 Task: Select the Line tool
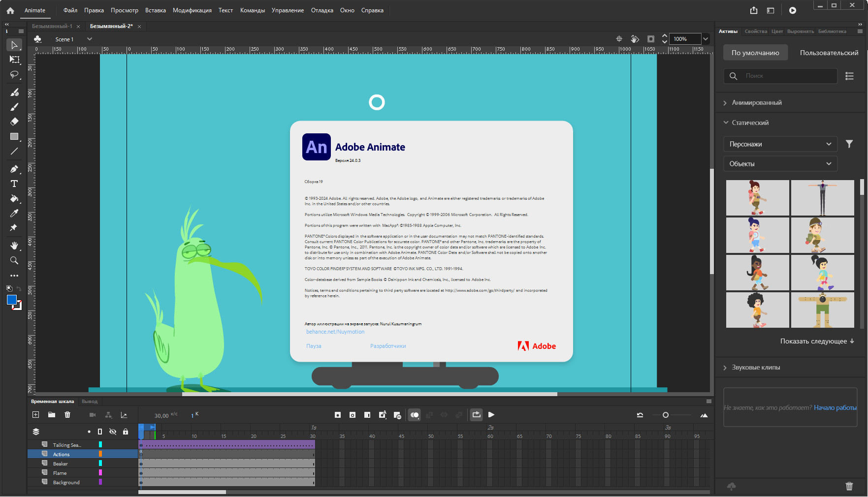pyautogui.click(x=14, y=152)
